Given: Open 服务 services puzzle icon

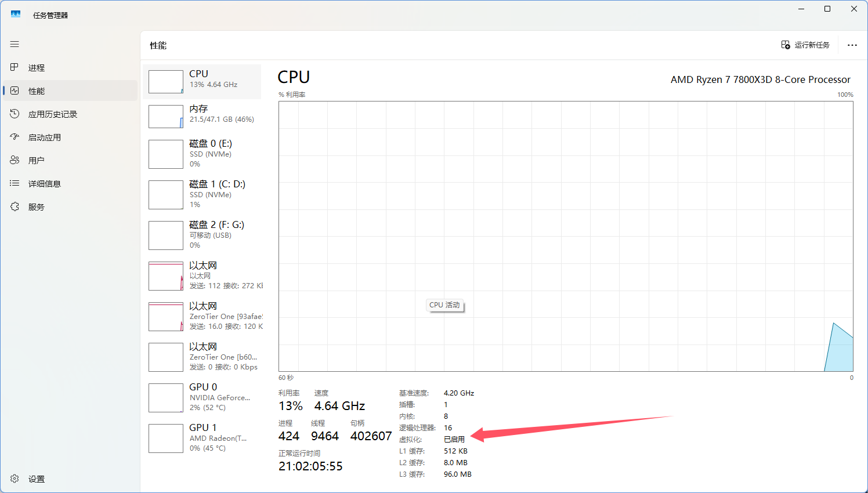Looking at the screenshot, I should coord(15,206).
